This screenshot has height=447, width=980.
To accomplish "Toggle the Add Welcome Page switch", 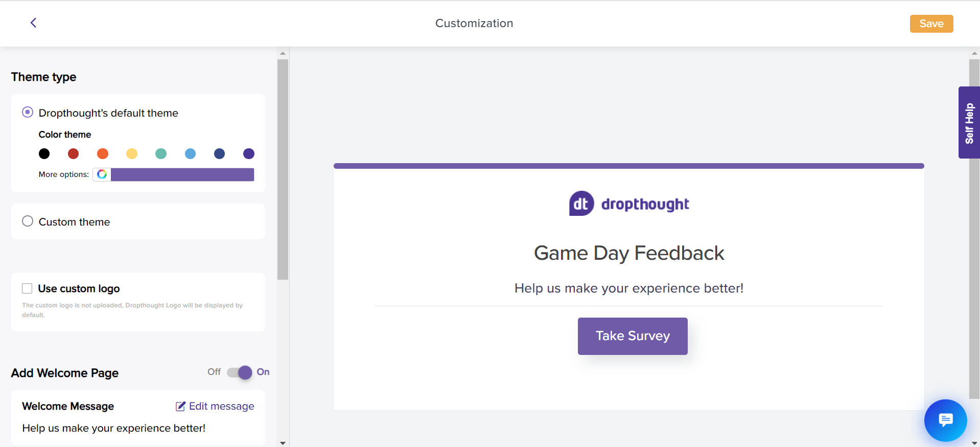I will click(240, 372).
